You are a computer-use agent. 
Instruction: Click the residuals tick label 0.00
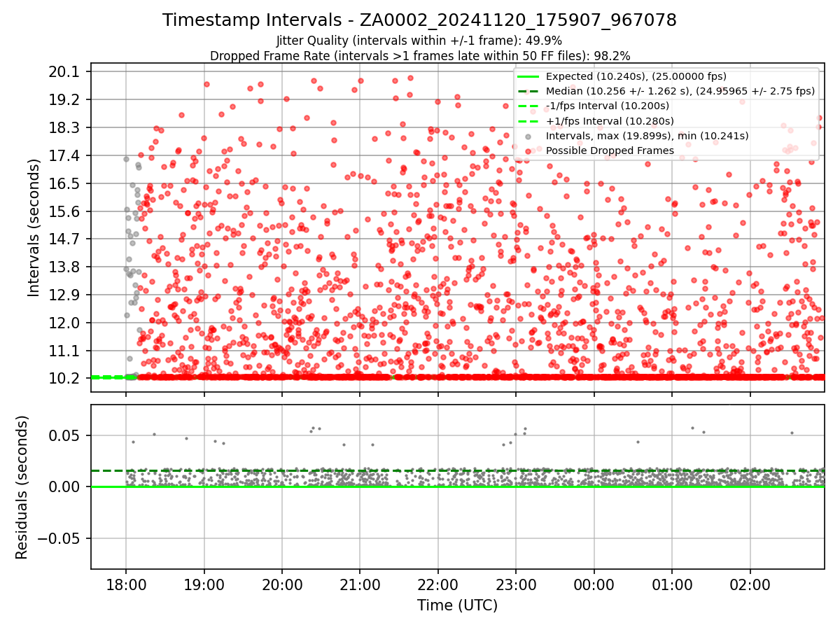tap(66, 486)
